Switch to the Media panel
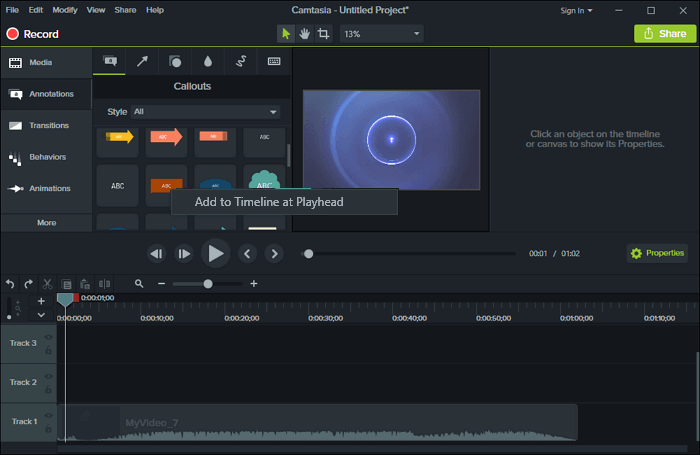 [46, 63]
